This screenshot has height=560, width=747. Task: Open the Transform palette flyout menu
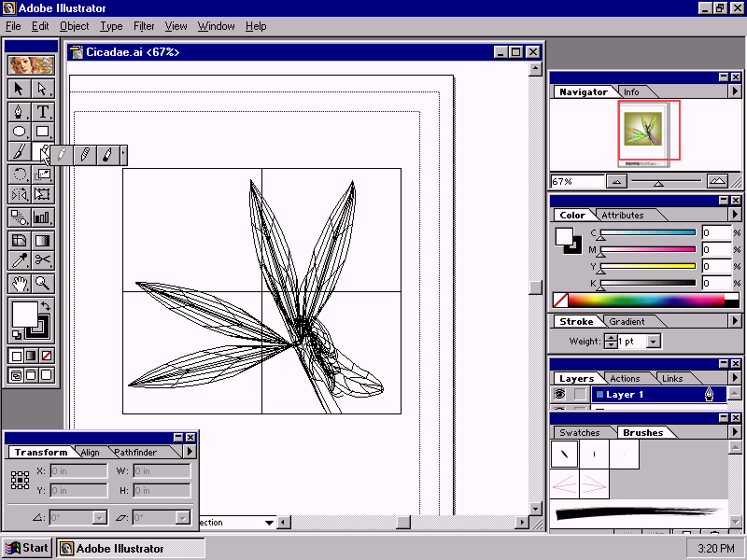point(190,452)
